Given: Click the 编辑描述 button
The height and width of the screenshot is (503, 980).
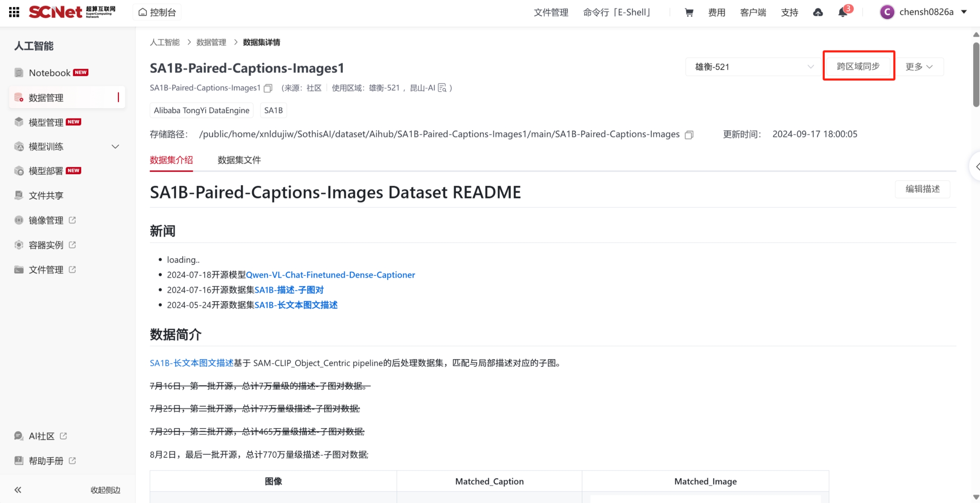Looking at the screenshot, I should (x=922, y=189).
